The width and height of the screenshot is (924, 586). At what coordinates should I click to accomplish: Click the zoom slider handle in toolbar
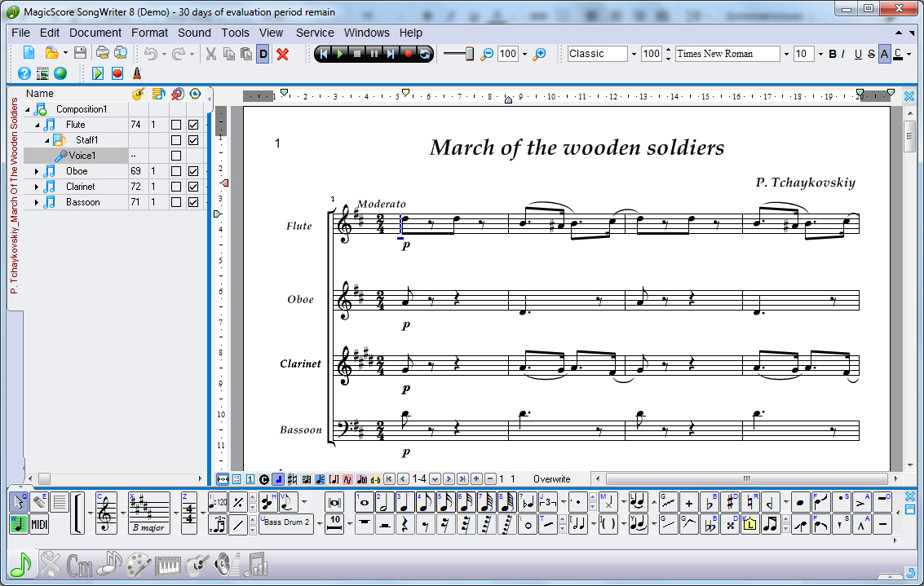pyautogui.click(x=469, y=54)
